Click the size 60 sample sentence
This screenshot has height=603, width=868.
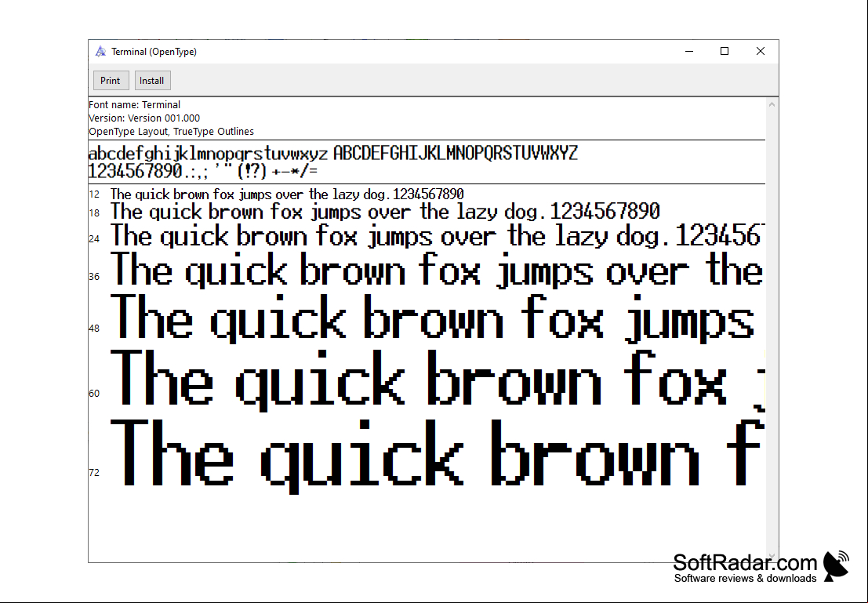(x=438, y=381)
